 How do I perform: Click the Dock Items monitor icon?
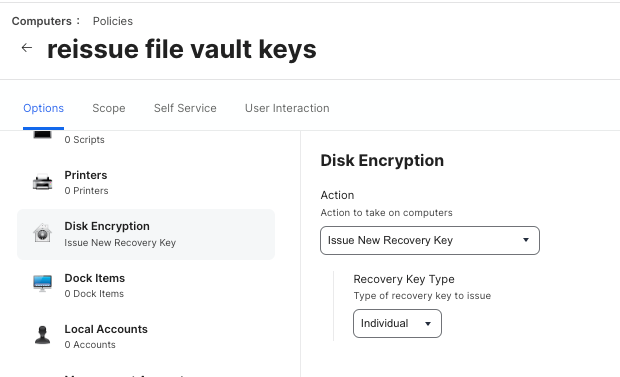pos(42,283)
